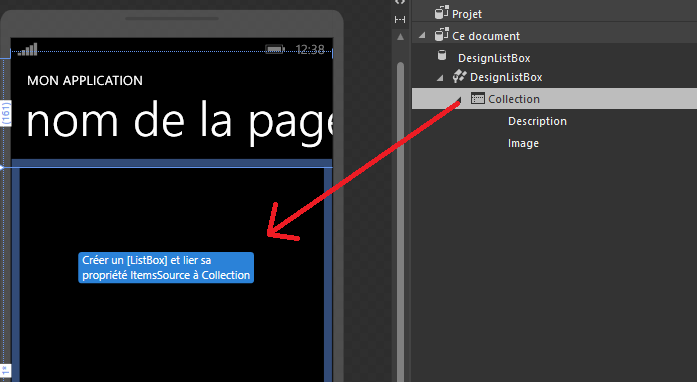Click the 12:38 clock in the status bar
Screen dimensions: 697x382
pyautogui.click(x=310, y=49)
